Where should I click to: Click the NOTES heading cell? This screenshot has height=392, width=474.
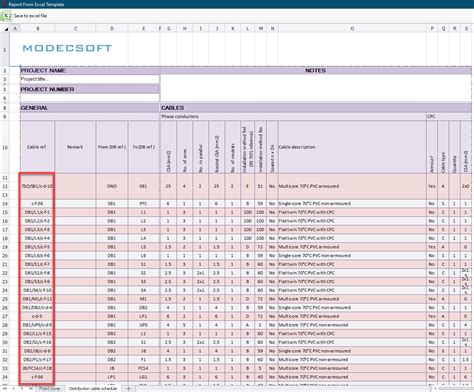coord(316,71)
